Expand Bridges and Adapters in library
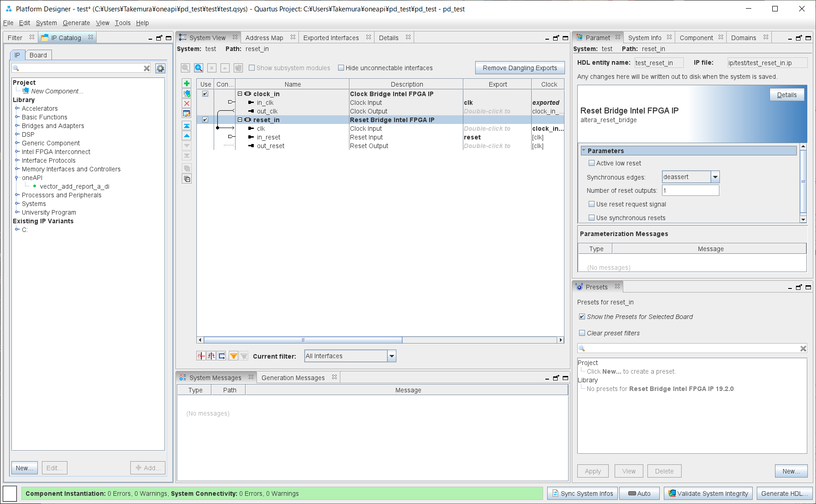The height and width of the screenshot is (504, 816). point(17,126)
